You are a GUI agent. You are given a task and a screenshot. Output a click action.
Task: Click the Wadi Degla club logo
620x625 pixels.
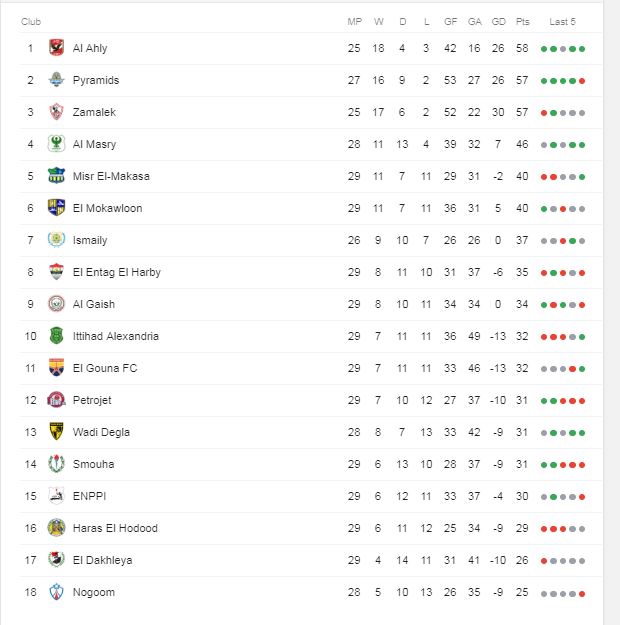56,432
